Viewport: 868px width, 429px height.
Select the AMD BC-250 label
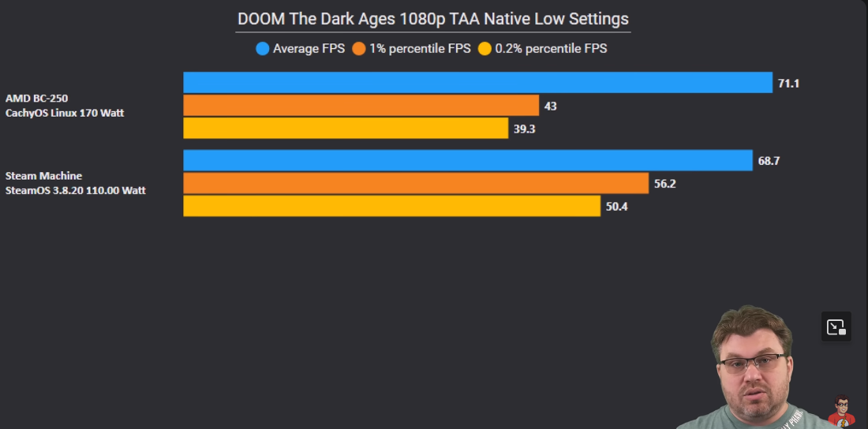36,99
